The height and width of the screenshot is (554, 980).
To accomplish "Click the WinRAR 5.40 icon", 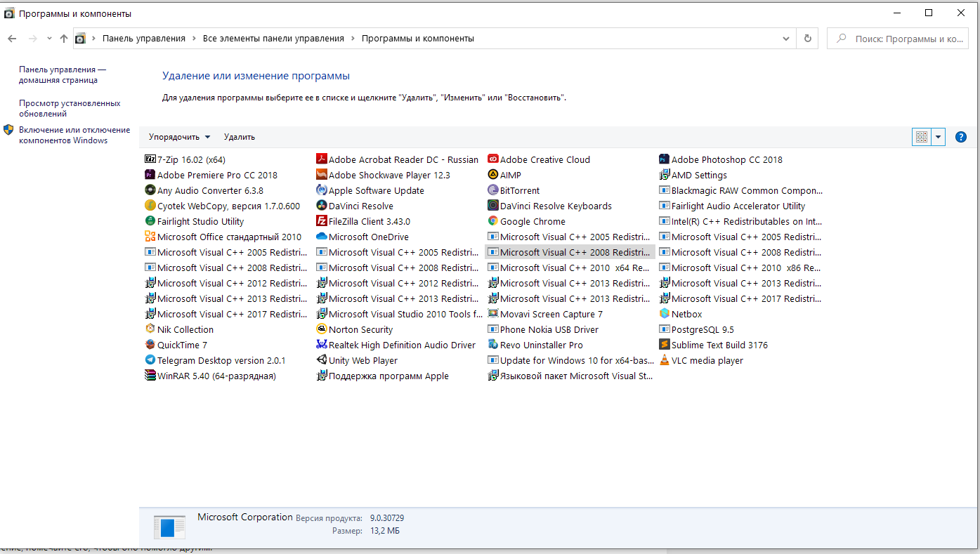I will 150,376.
